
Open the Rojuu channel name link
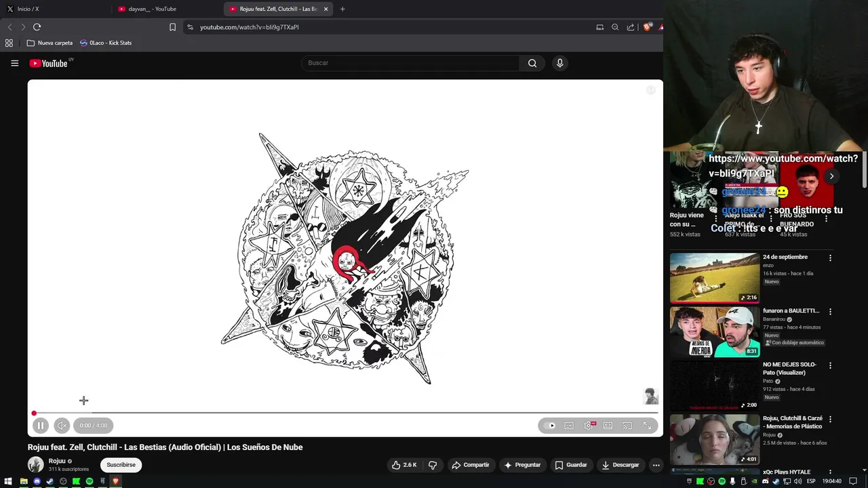(x=57, y=461)
